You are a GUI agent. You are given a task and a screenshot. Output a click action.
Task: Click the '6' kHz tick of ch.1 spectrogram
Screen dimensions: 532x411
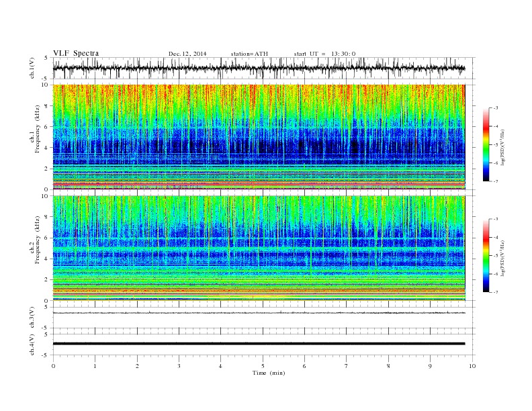[47, 127]
